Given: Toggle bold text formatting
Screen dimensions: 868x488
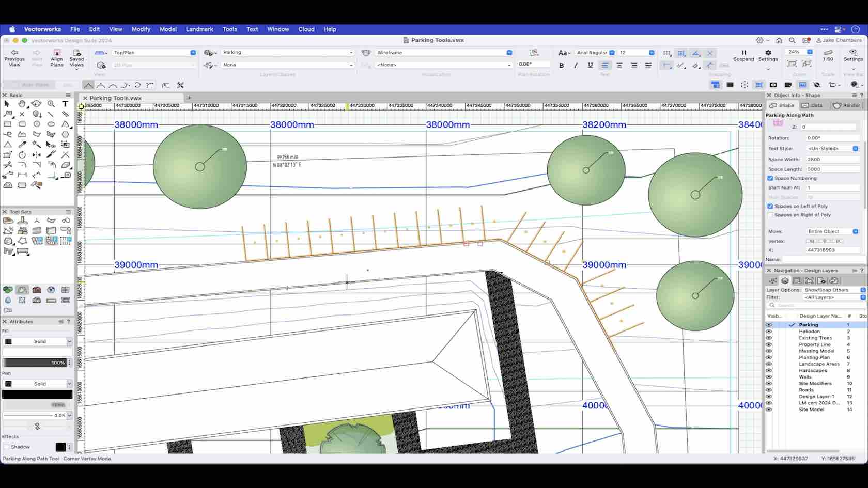Looking at the screenshot, I should [561, 66].
